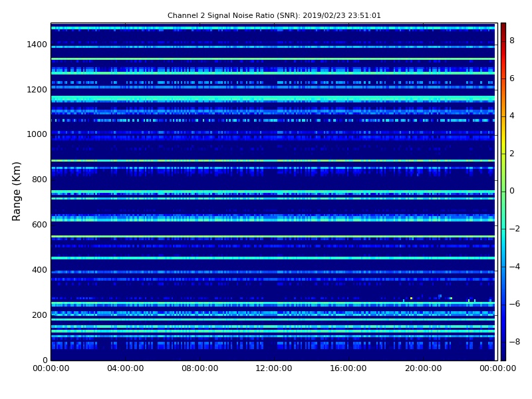This screenshot has width=532, height=399.
Task: Click the plot title Channel 2 Signal Noise Ratio
Action: (274, 15)
